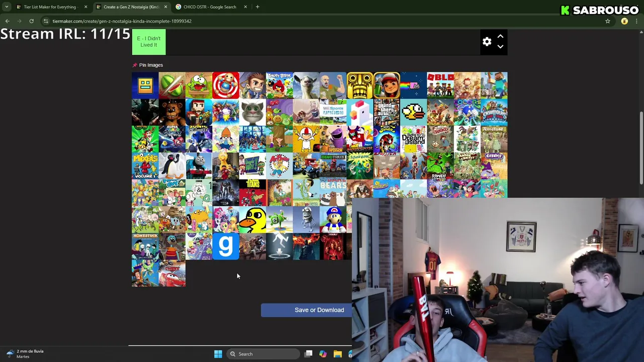
Task: Open a new browser tab
Action: 257,7
